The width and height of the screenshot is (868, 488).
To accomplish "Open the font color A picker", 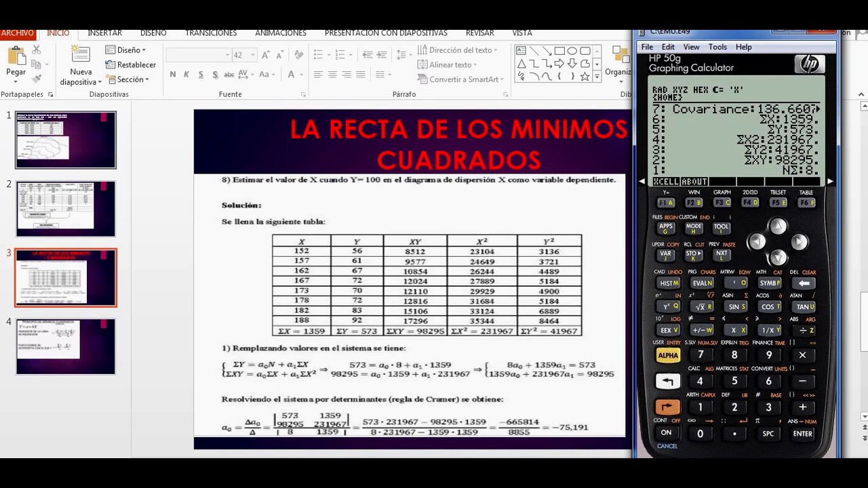I will coord(294,75).
